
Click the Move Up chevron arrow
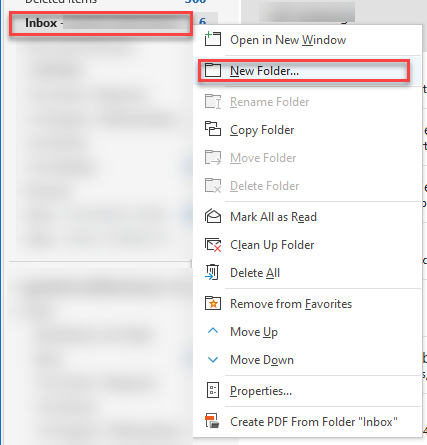213,331
